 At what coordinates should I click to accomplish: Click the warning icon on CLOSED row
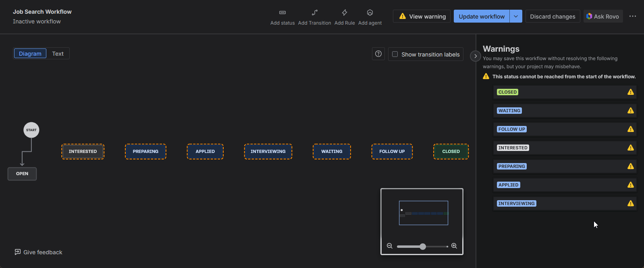coord(631,92)
